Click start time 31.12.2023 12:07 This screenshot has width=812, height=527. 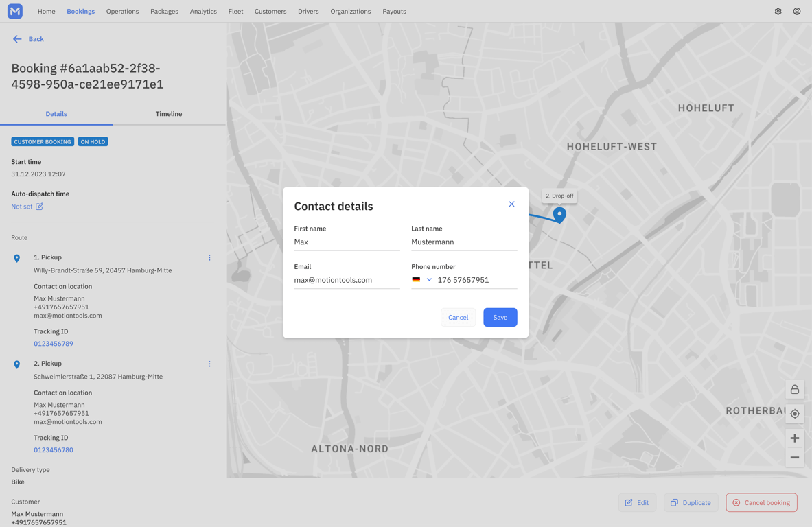[38, 174]
